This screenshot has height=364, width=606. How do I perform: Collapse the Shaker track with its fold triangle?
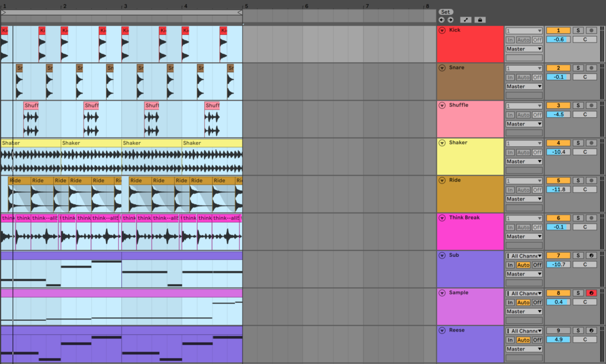441,143
